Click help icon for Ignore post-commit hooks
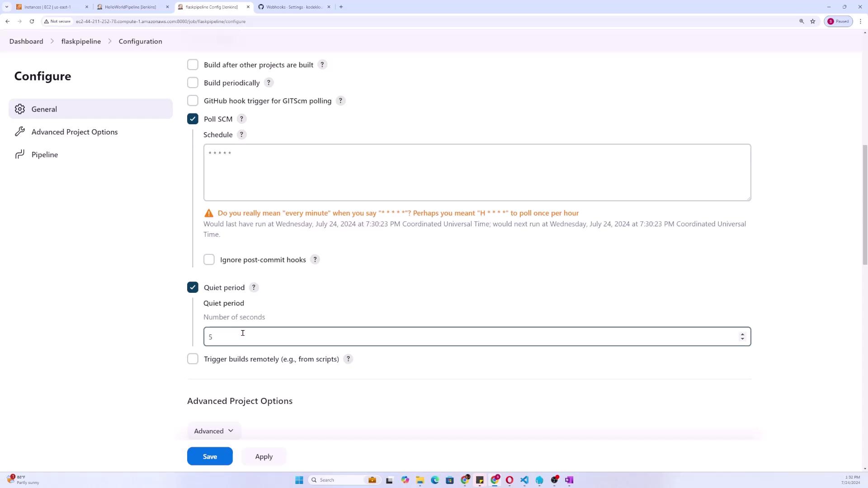This screenshot has width=868, height=488. [x=315, y=260]
